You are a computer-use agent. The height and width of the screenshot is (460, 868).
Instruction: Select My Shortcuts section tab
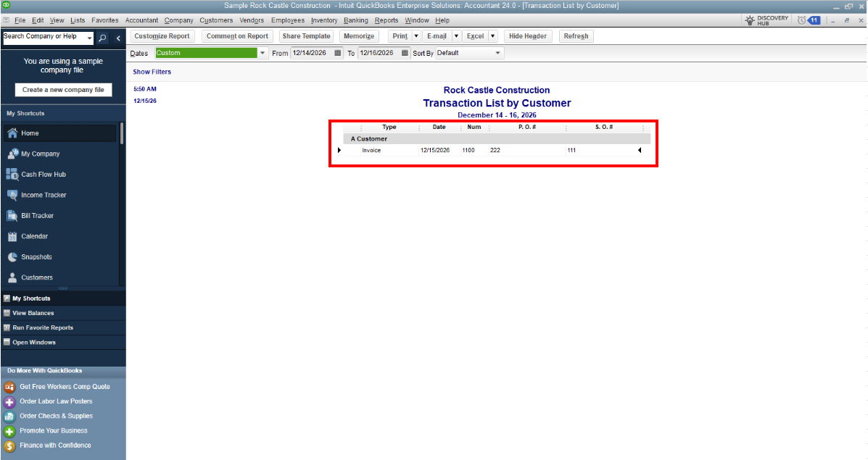point(63,298)
